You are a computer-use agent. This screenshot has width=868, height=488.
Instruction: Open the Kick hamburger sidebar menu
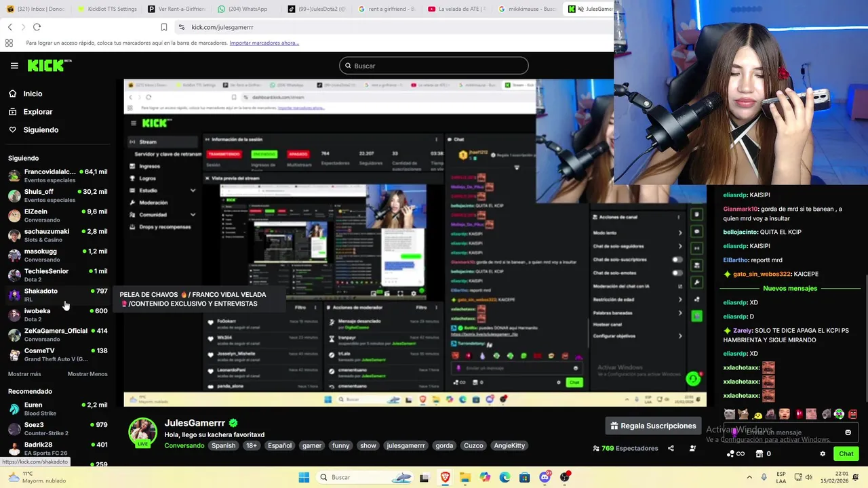click(14, 66)
